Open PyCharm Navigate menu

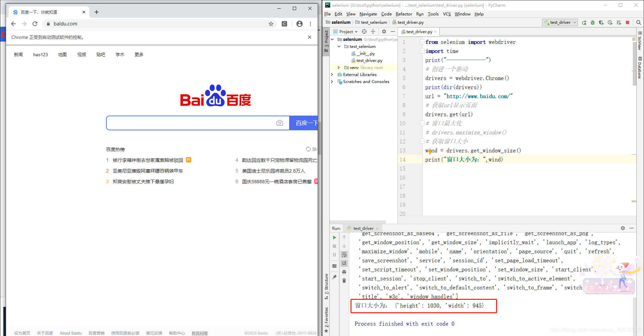tap(368, 14)
